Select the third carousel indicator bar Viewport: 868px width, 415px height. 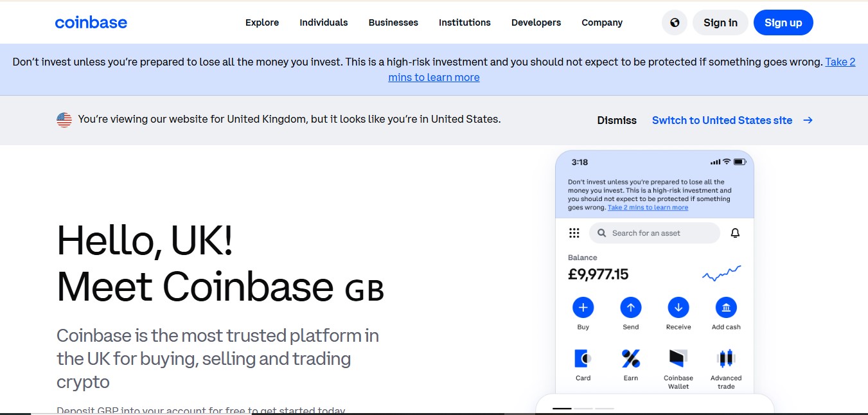click(x=605, y=409)
